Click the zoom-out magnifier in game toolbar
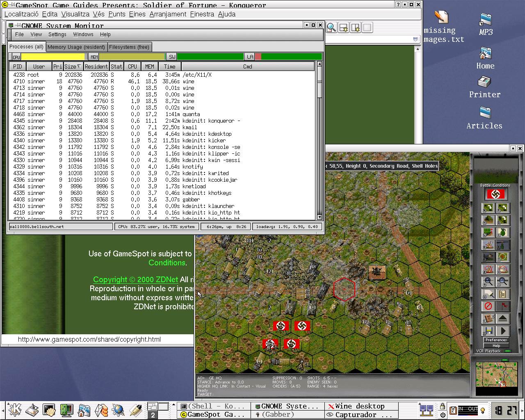 tap(503, 282)
